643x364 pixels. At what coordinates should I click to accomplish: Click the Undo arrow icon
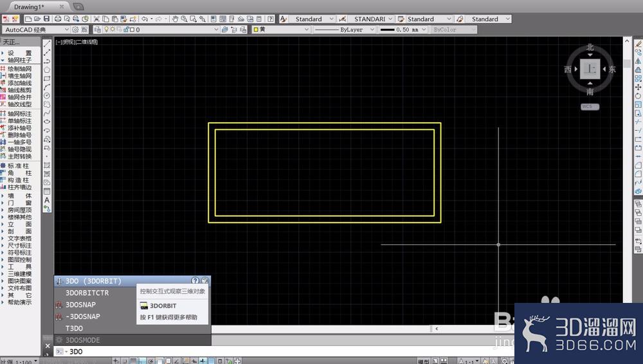[145, 19]
